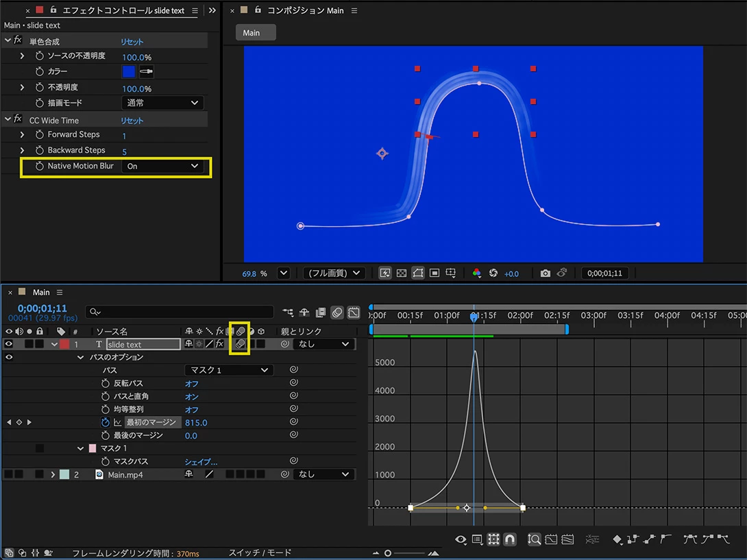Screen dimensions: 747x560
Task: Open 描画モード dropdown showing 通常
Action: [x=162, y=102]
